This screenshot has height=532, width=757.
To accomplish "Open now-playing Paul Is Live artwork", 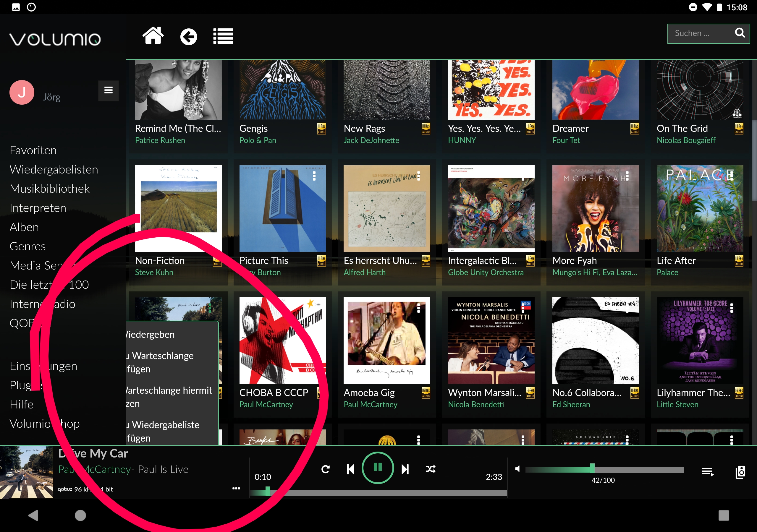I will [x=26, y=472].
